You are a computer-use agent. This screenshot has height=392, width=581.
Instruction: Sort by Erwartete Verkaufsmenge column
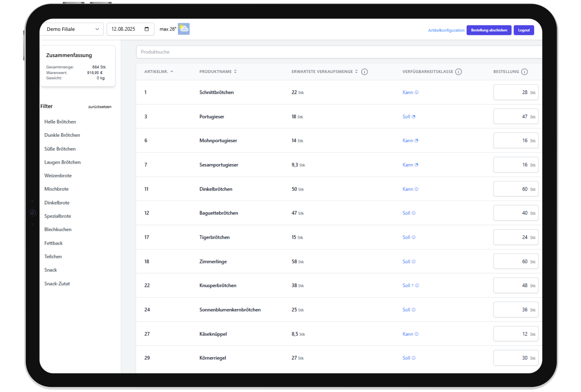[x=324, y=72]
